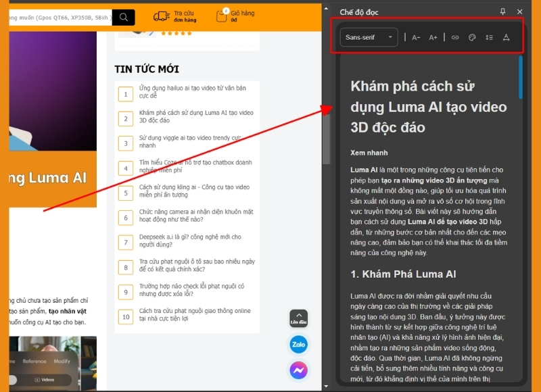The height and width of the screenshot is (392, 541).
Task: Click the reading panel blue scrollbar thumb
Action: (x=520, y=78)
